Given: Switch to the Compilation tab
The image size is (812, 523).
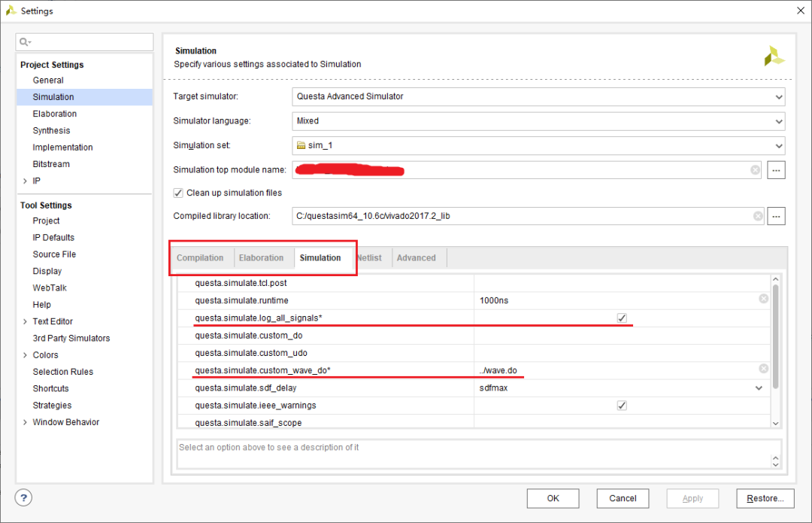Looking at the screenshot, I should (x=201, y=257).
